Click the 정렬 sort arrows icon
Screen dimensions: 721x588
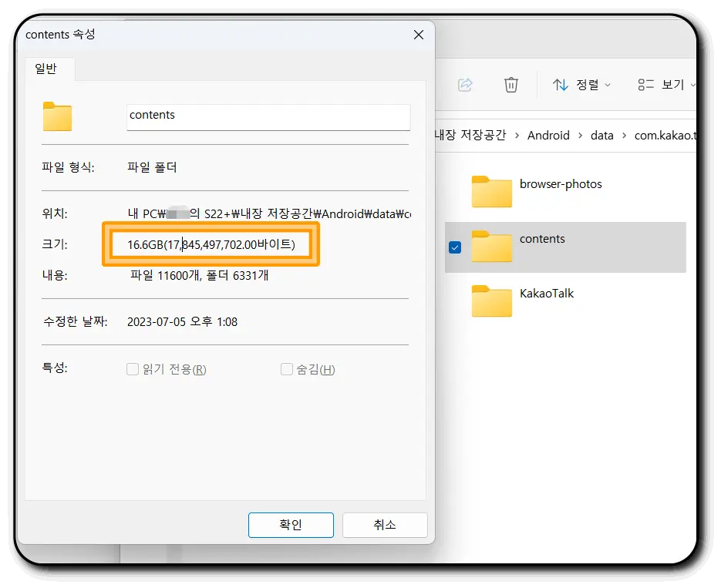(x=560, y=85)
